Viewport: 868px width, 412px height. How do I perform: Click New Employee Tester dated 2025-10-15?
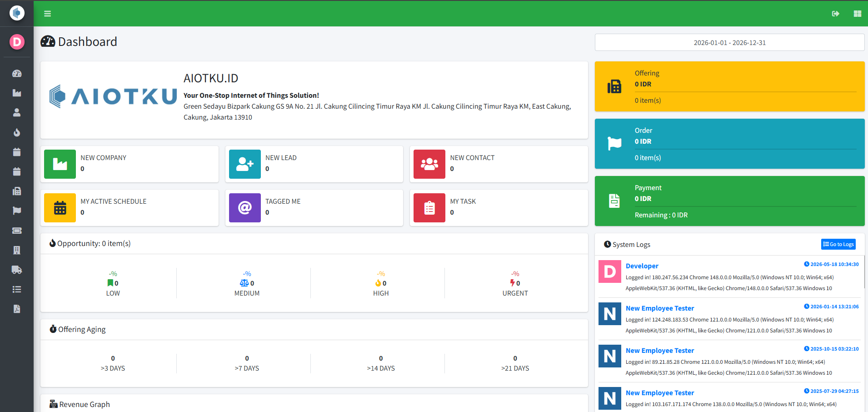tap(660, 351)
